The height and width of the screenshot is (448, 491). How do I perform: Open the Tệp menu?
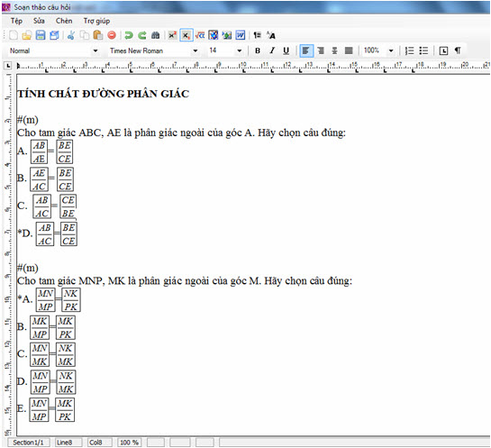[16, 21]
